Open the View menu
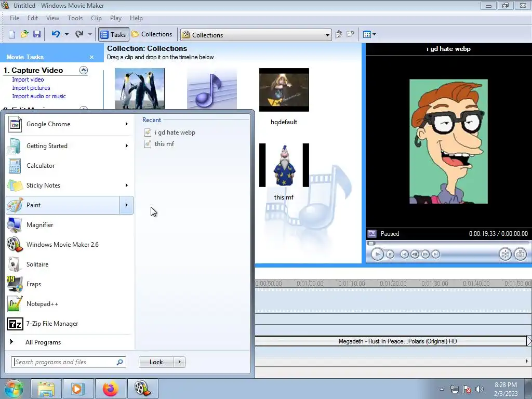532x399 pixels. [52, 18]
